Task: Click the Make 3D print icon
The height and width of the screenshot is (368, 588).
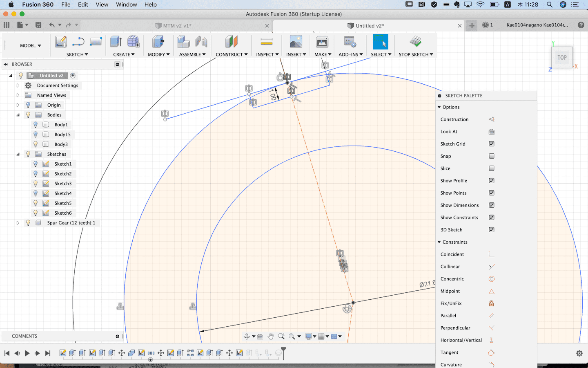Action: [x=322, y=42]
